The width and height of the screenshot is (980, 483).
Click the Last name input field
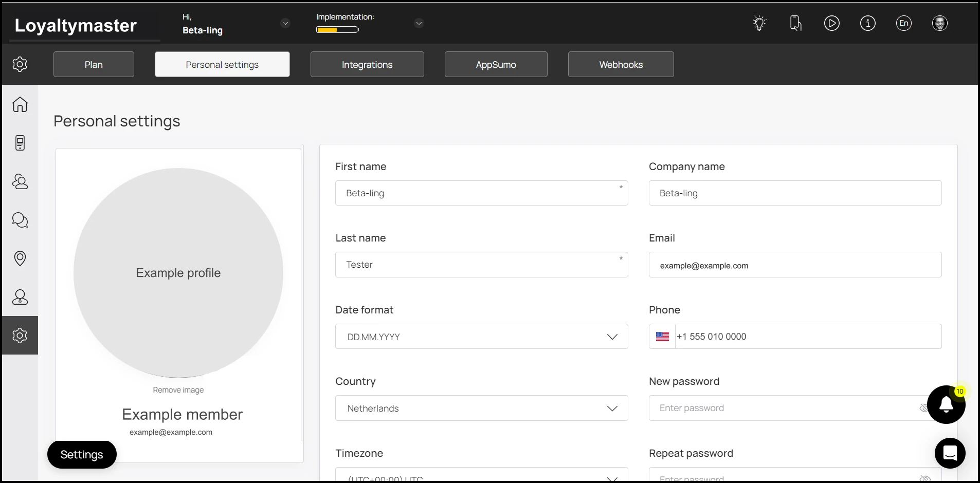[481, 265]
